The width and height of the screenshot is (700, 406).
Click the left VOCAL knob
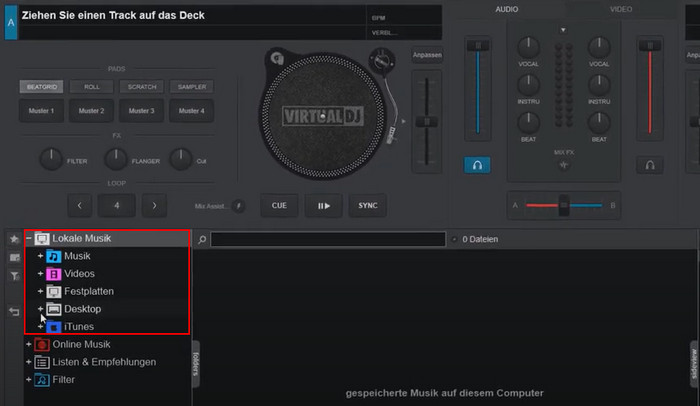529,47
